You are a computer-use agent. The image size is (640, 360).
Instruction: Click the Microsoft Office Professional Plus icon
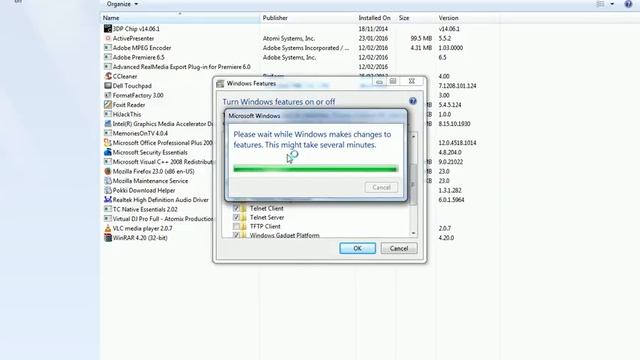[x=108, y=143]
